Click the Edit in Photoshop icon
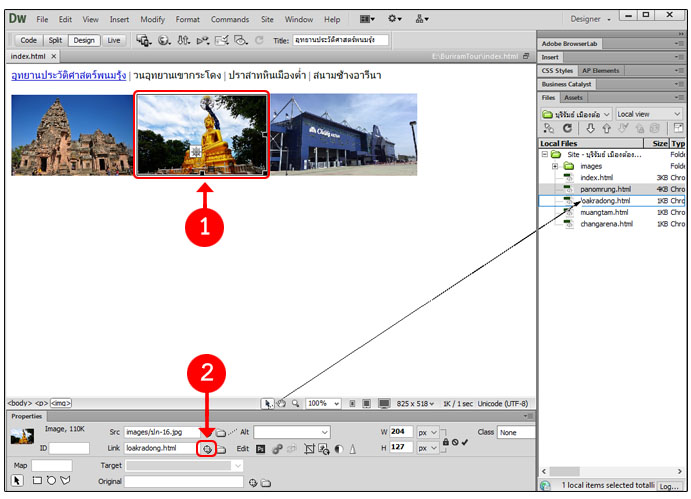691x499 pixels. (x=259, y=449)
